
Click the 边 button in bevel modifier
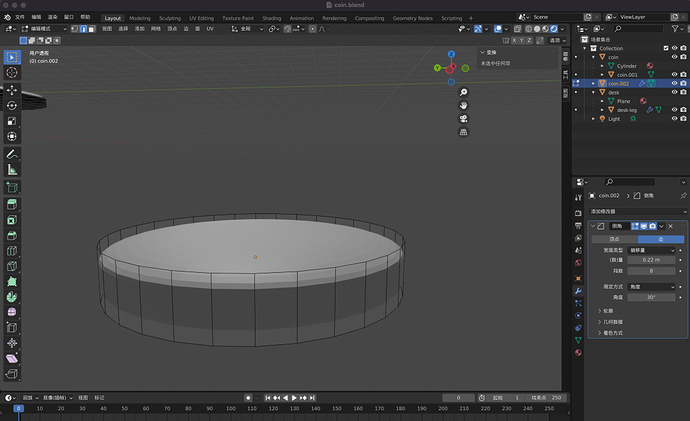pos(660,239)
